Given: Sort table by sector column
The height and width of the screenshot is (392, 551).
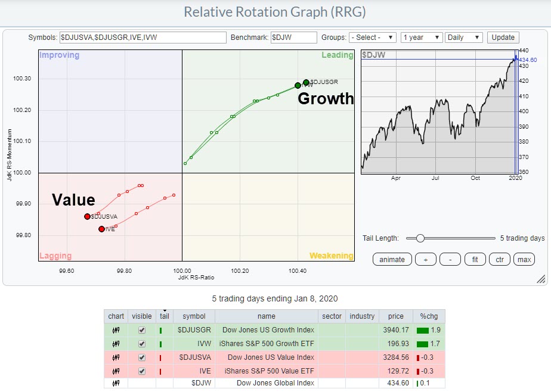Looking at the screenshot, I should [332, 316].
